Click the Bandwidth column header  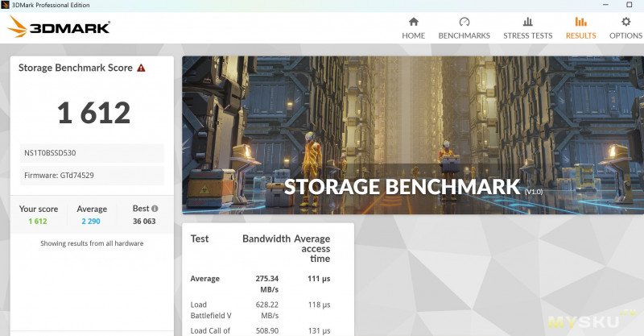(x=266, y=239)
